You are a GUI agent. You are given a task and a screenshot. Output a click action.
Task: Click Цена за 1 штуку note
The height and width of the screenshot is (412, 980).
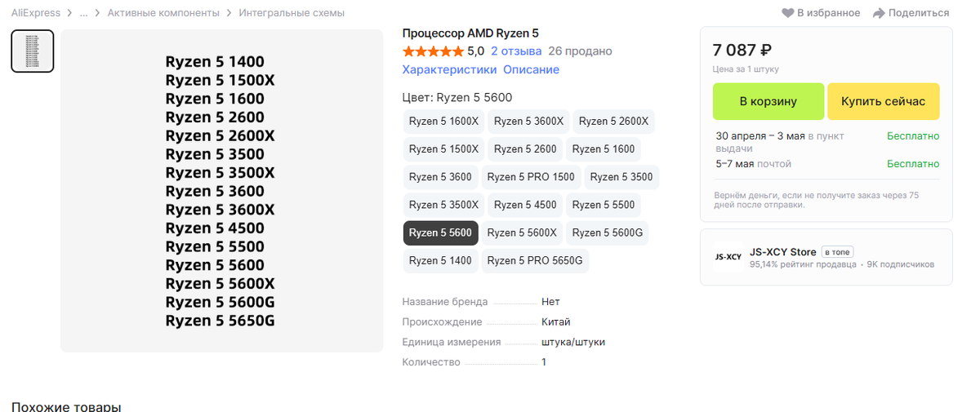pos(746,69)
